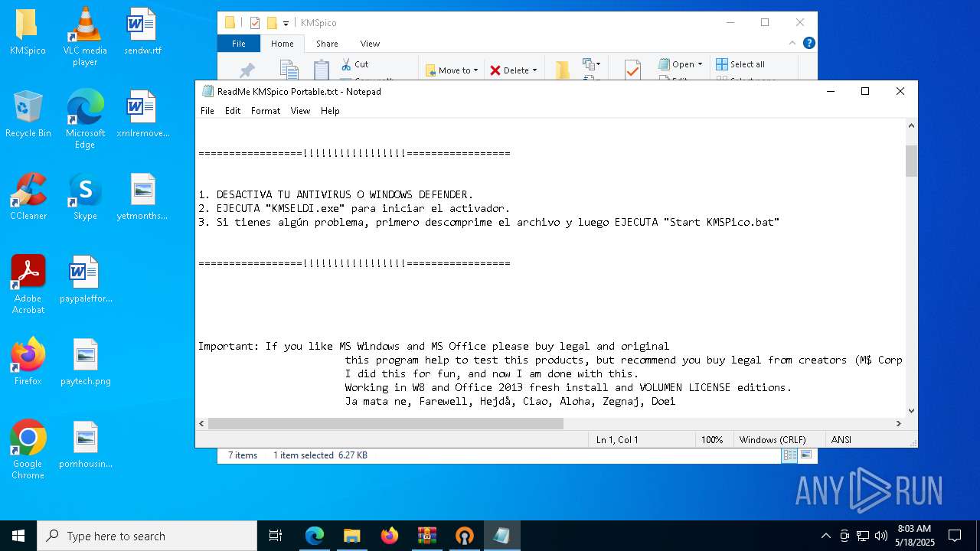Viewport: 980px width, 551px height.
Task: Open the Explorer File tab
Action: click(x=239, y=44)
